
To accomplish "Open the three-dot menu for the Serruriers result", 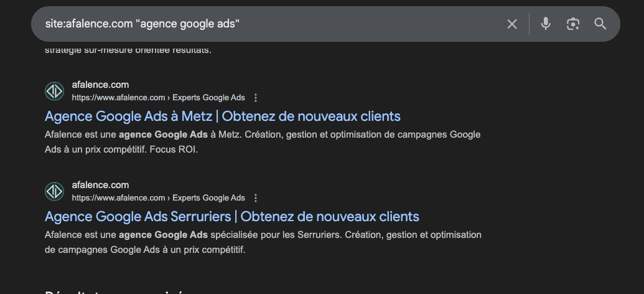I will pos(256,198).
